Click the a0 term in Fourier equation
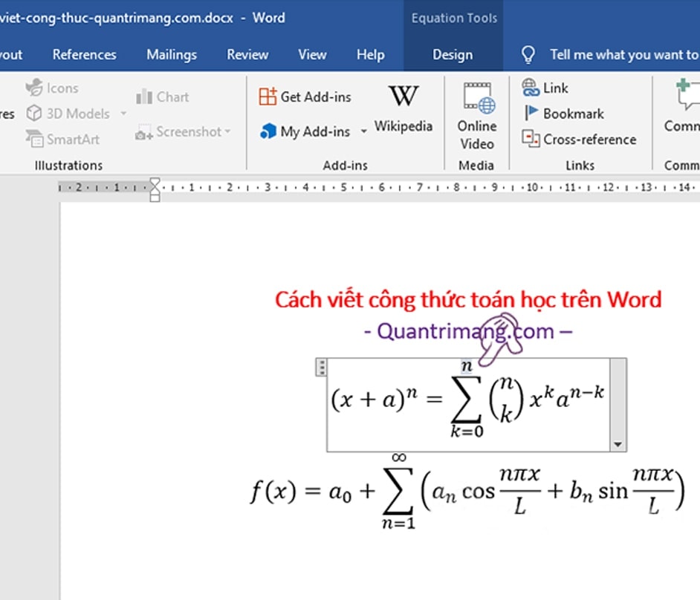700x600 pixels. coord(340,492)
